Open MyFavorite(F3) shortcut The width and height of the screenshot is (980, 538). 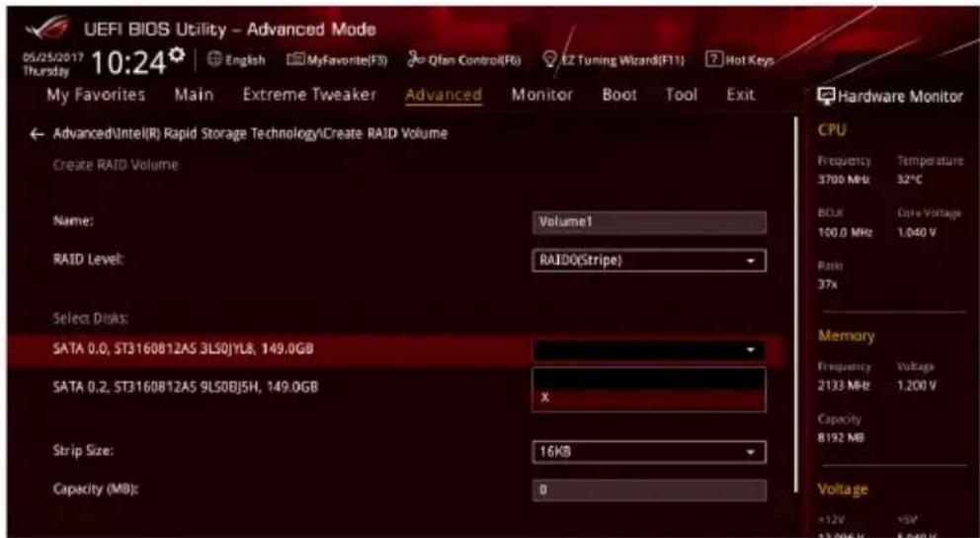[x=337, y=60]
